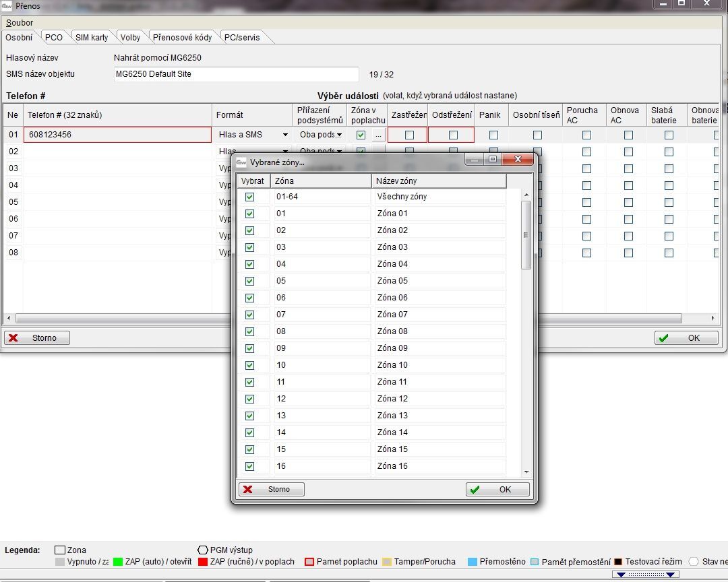728x582 pixels.
Task: Open zone selection via the '...' button
Action: (378, 135)
